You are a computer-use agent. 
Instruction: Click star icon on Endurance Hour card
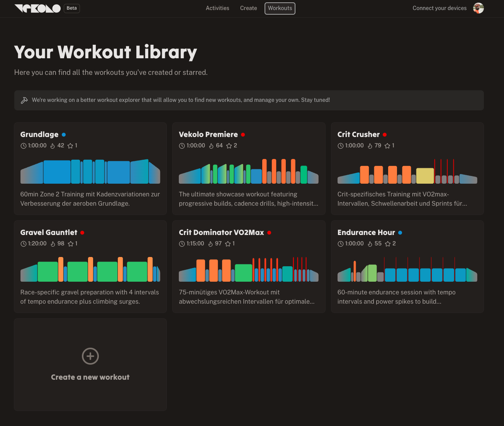coord(388,244)
